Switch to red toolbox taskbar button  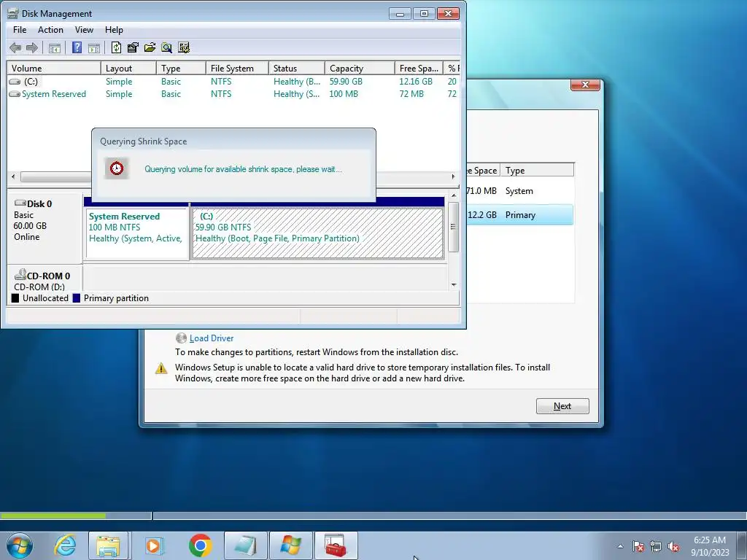click(336, 545)
